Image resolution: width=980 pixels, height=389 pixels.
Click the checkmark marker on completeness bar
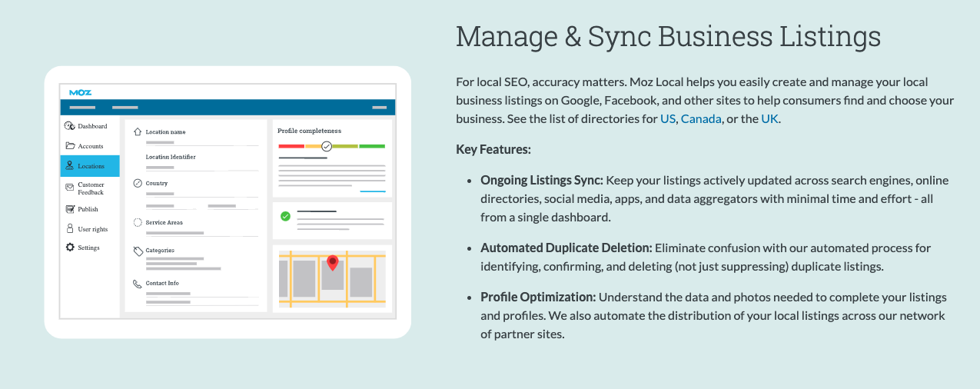tap(327, 146)
